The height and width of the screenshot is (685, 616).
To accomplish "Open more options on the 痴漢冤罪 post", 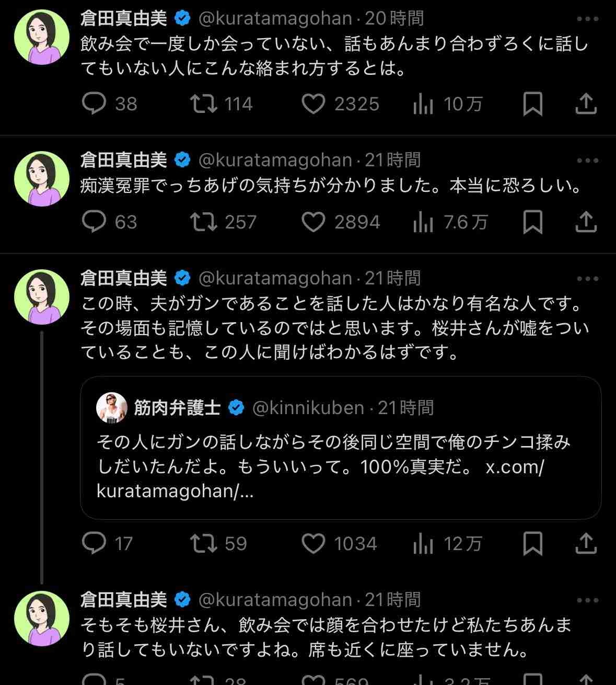I will tap(587, 161).
